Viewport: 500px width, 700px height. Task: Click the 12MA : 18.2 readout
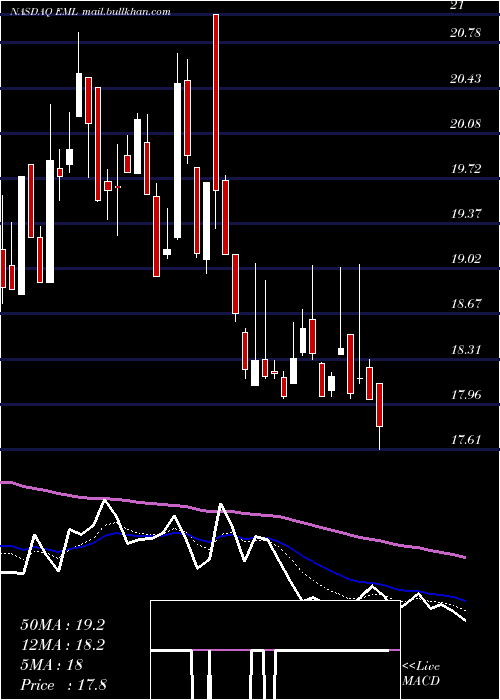[x=62, y=645]
